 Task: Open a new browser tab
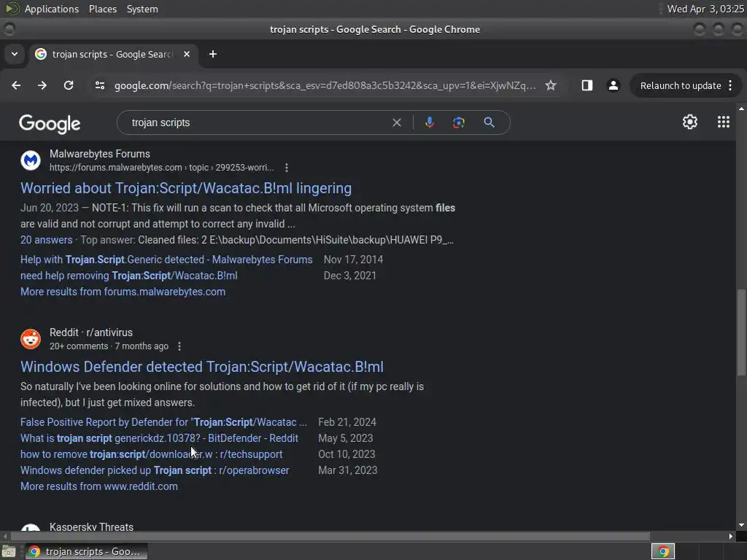[213, 54]
